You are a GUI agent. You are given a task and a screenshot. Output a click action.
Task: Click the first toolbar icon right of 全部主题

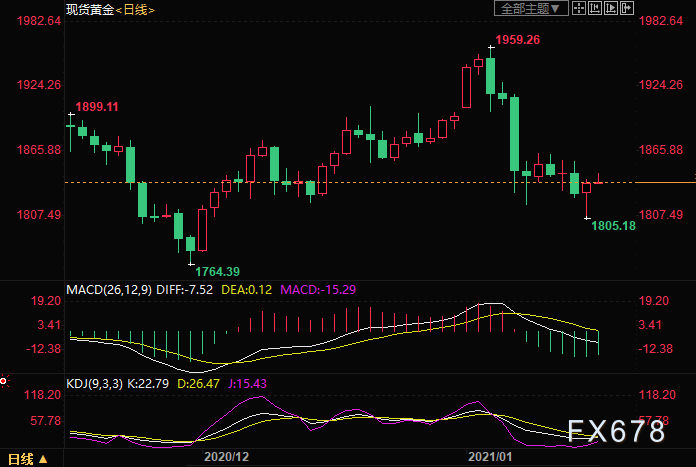click(x=578, y=9)
